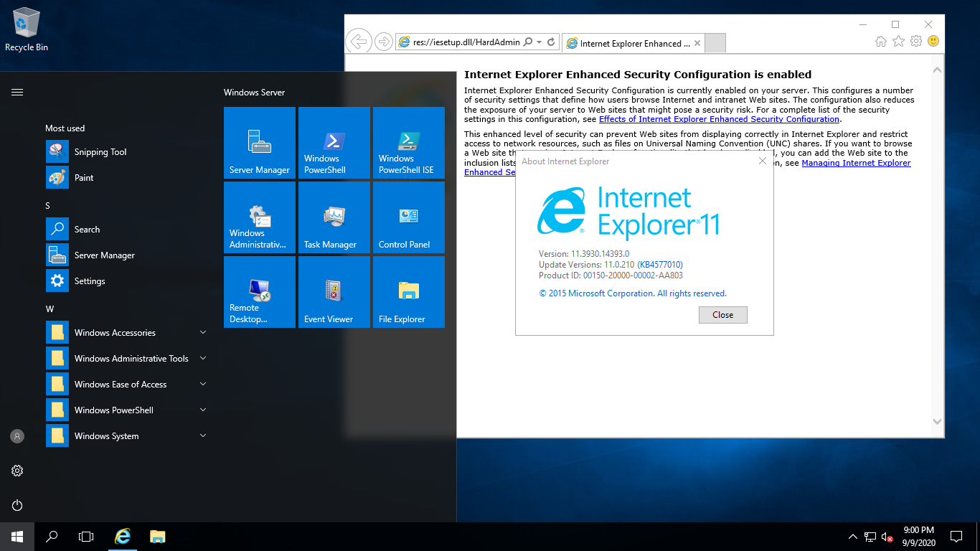Open Remote Desktop Connection tile
Screen dimensions: 980x551
260,292
